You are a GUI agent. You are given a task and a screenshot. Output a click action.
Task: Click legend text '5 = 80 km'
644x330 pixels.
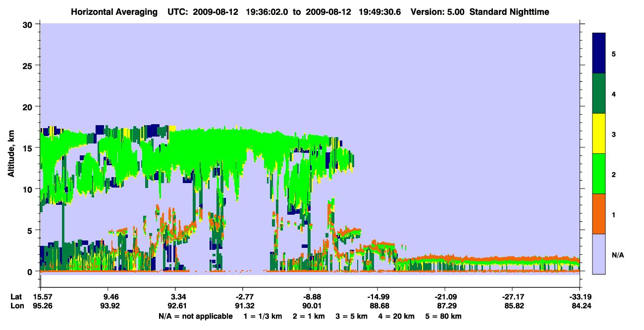(443, 316)
